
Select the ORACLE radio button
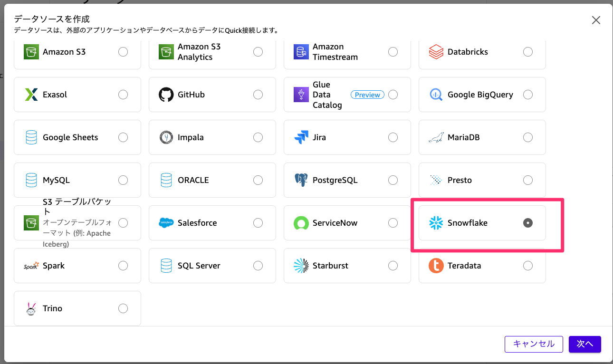pyautogui.click(x=258, y=180)
